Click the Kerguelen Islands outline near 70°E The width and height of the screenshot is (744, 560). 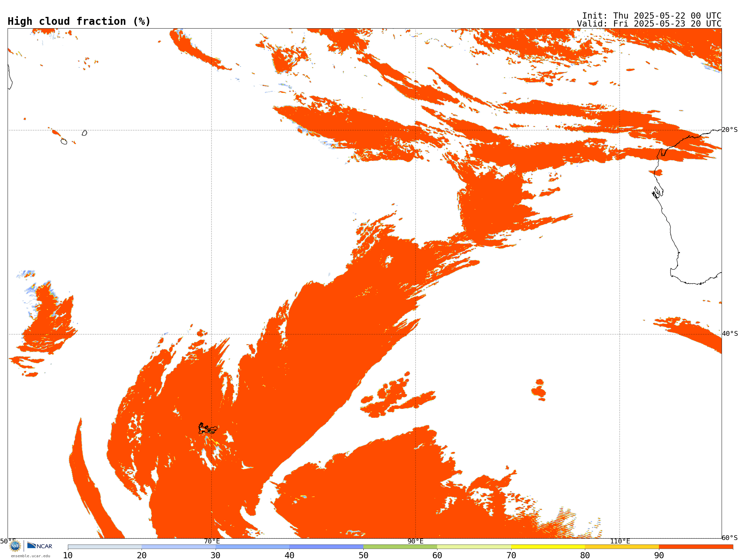208,429
